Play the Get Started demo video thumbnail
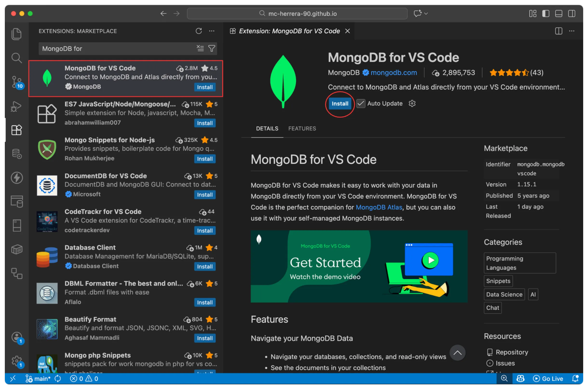The image size is (588, 389). pyautogui.click(x=430, y=260)
